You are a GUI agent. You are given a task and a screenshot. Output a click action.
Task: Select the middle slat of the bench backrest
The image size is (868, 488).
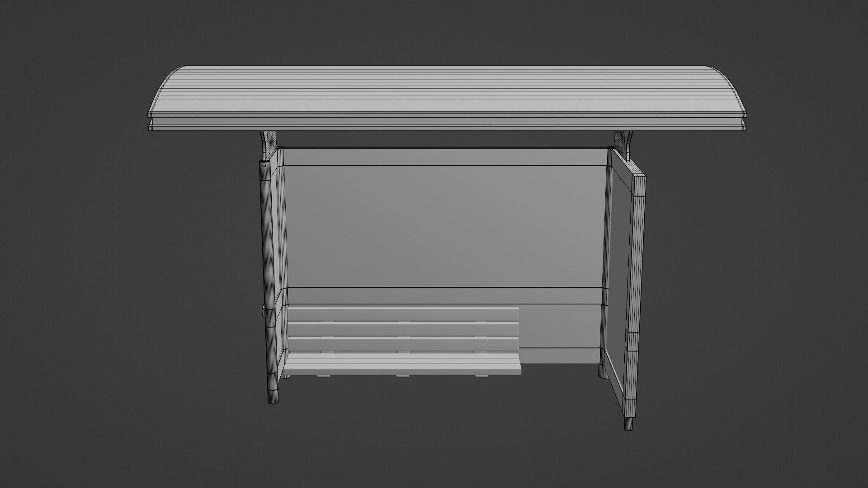[402, 328]
